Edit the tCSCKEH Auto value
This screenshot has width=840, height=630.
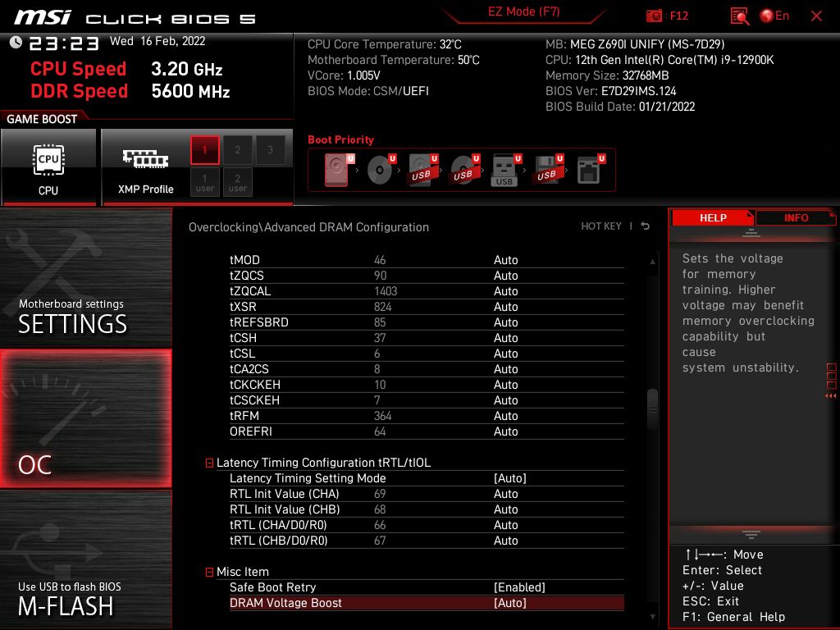tap(505, 400)
